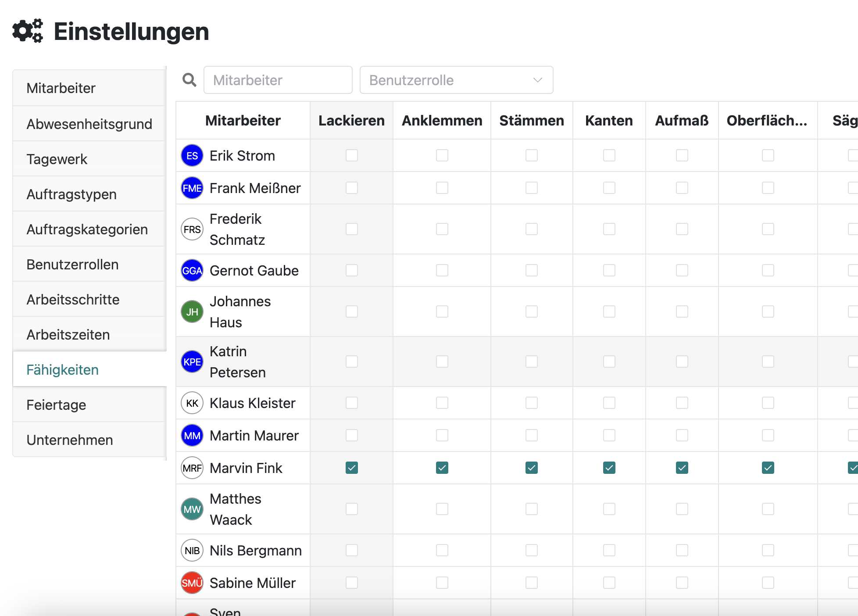Disable Kanten skill for Marvin Fink

click(x=609, y=468)
